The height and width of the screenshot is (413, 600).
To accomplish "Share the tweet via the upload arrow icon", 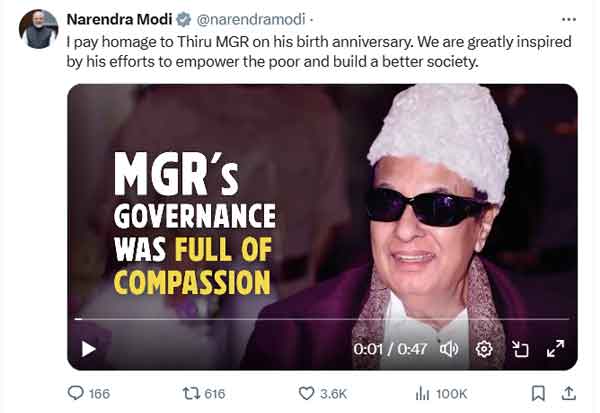I will point(569,394).
